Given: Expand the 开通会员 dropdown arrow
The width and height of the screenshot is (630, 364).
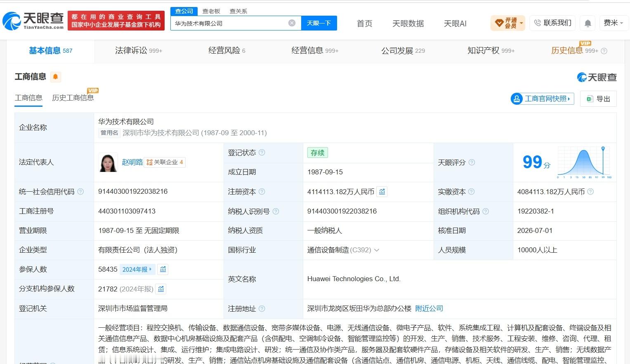Looking at the screenshot, I should pos(521,23).
